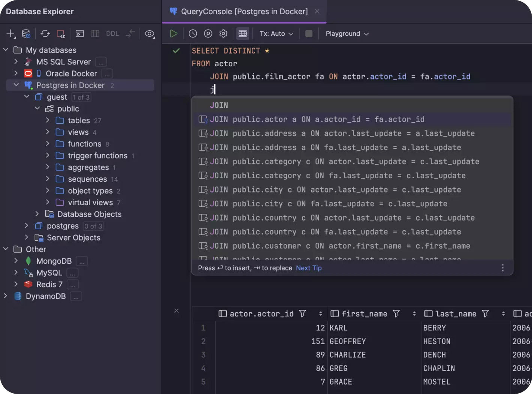Choose JOIN public.customer c ON actor.first_name suggestion

(352, 246)
